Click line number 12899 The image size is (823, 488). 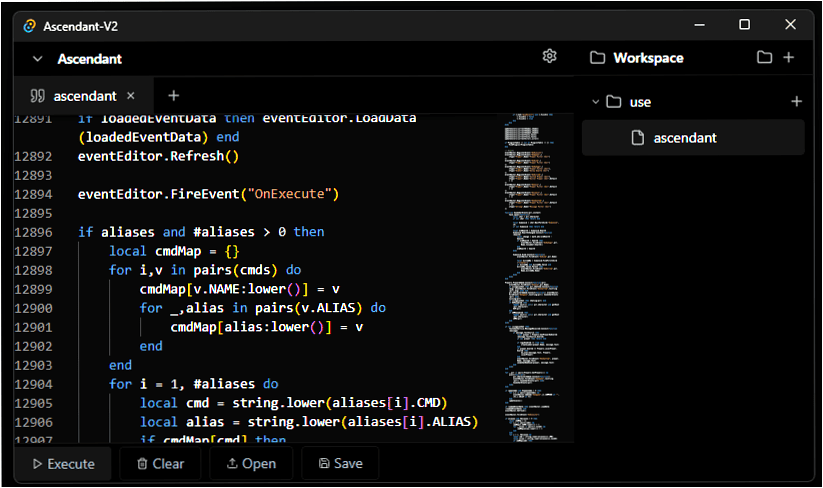pos(33,289)
